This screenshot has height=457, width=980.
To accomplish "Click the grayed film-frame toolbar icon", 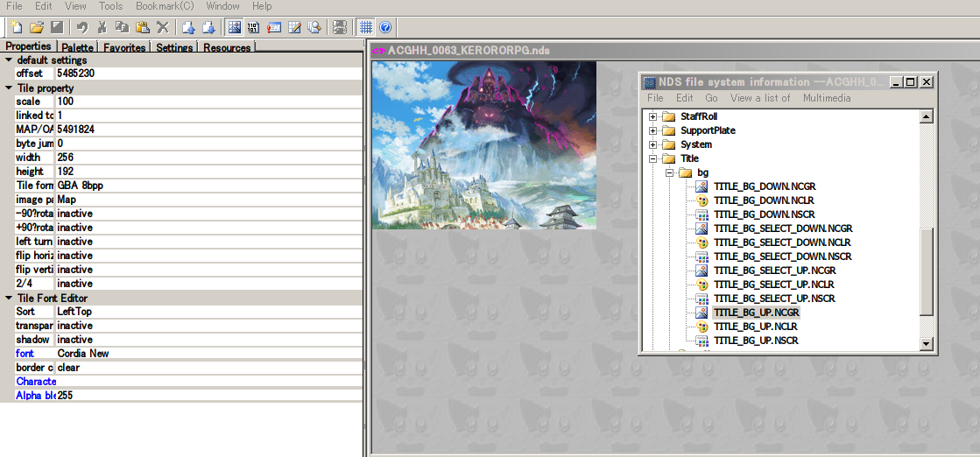I will pos(340,27).
